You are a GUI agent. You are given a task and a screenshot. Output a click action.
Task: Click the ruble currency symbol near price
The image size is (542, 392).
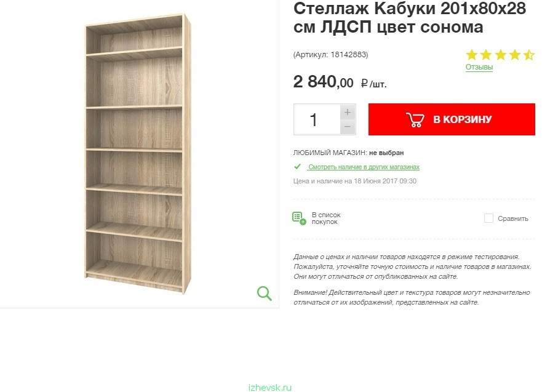coord(364,83)
